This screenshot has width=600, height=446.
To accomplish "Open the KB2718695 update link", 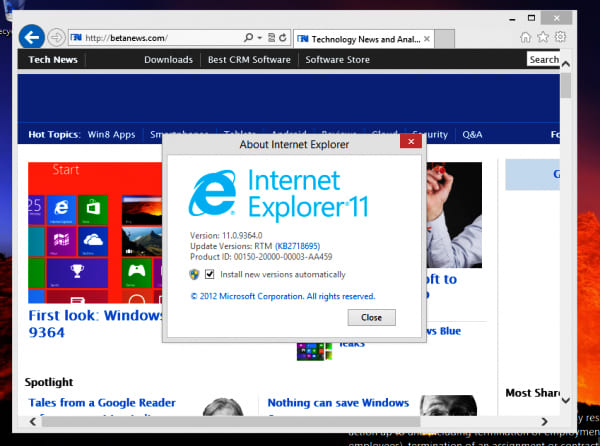I will [x=297, y=246].
